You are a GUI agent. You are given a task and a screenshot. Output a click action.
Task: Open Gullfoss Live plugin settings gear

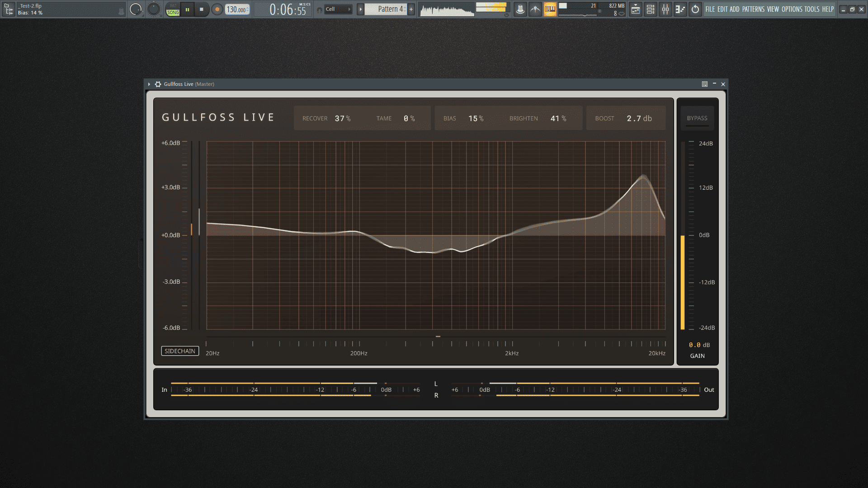158,84
